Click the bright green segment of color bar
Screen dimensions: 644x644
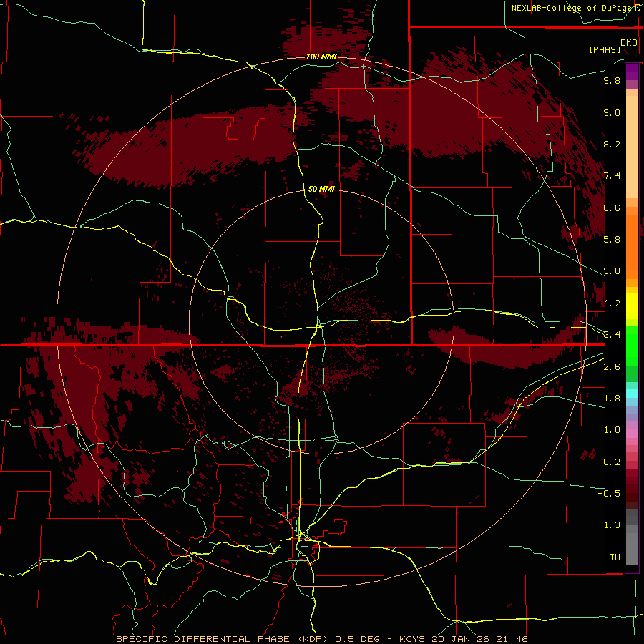click(x=632, y=346)
